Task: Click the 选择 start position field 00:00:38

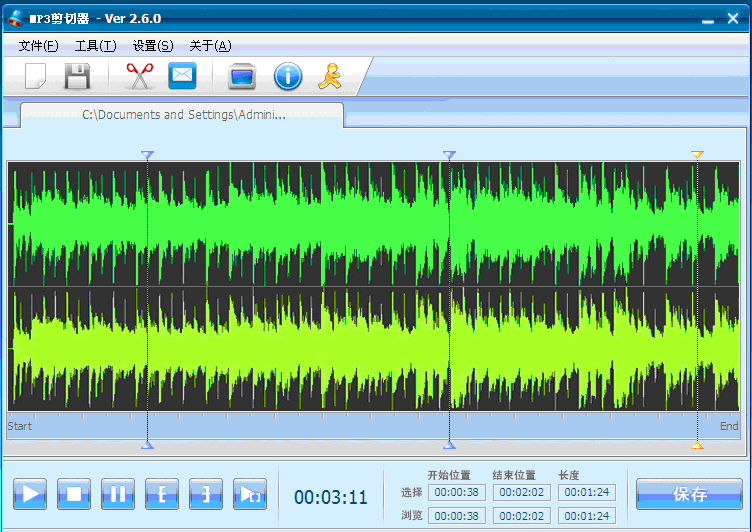Action: pyautogui.click(x=456, y=492)
